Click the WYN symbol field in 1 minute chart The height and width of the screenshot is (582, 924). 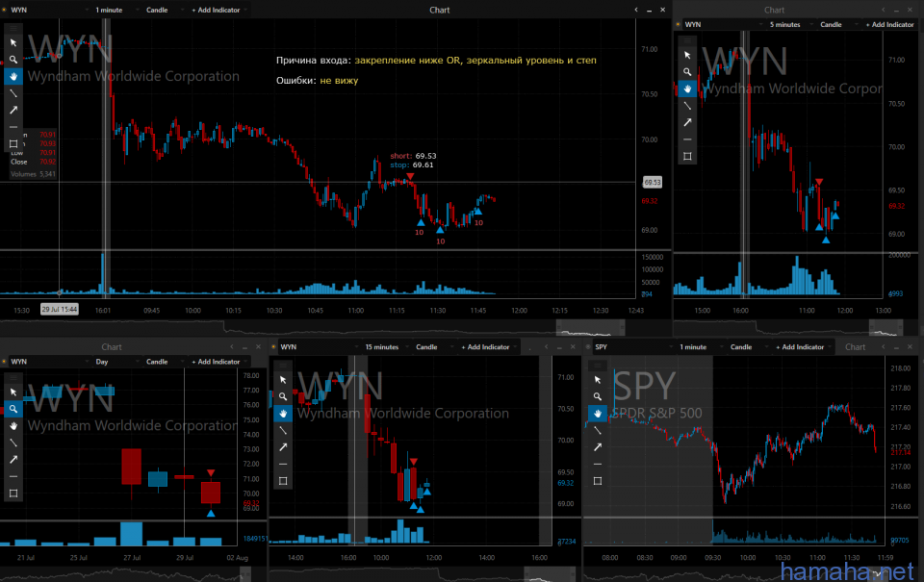tap(48, 10)
